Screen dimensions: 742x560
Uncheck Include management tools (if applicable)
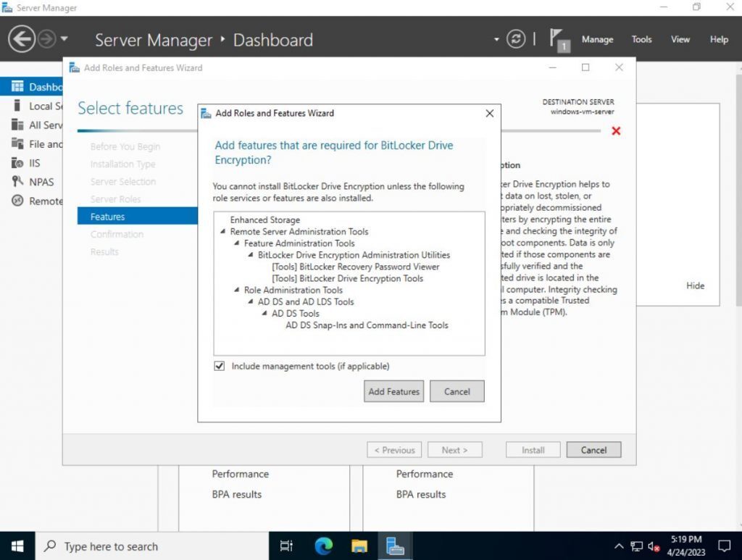tap(219, 366)
